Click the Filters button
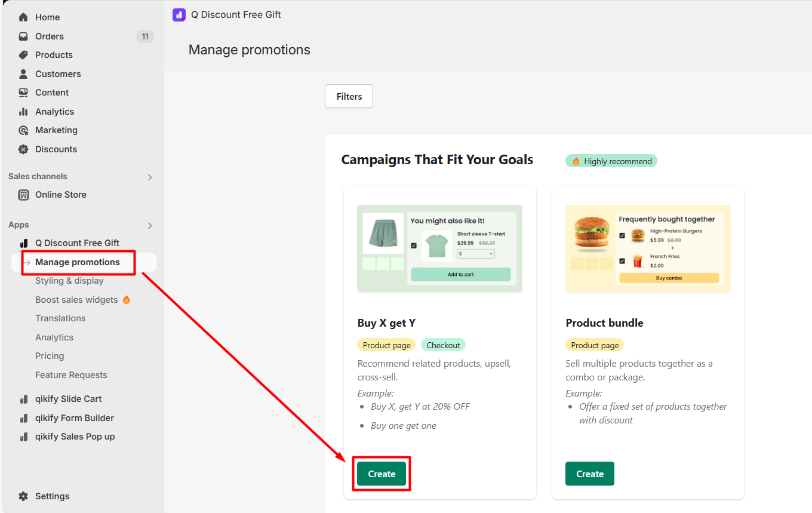 349,96
